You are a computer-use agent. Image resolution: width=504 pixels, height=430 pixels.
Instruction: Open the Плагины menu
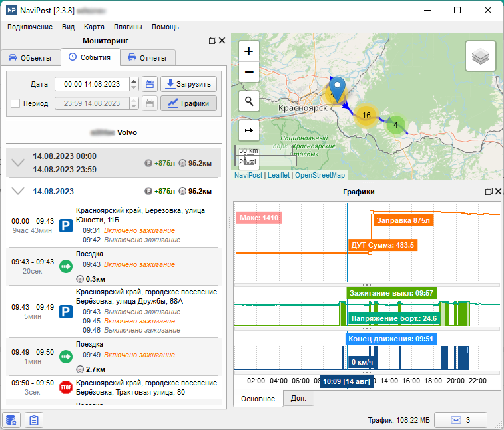[127, 27]
